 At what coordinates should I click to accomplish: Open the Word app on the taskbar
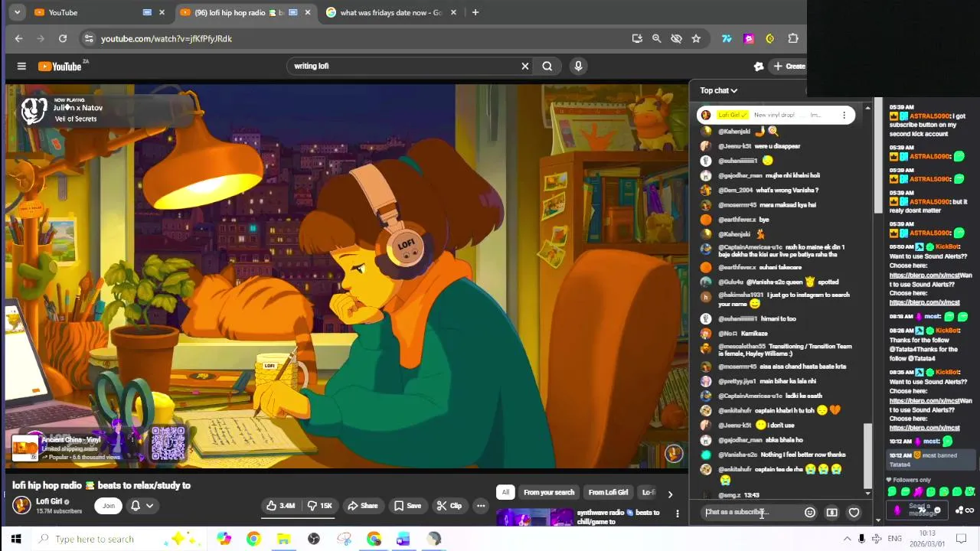pos(403,539)
